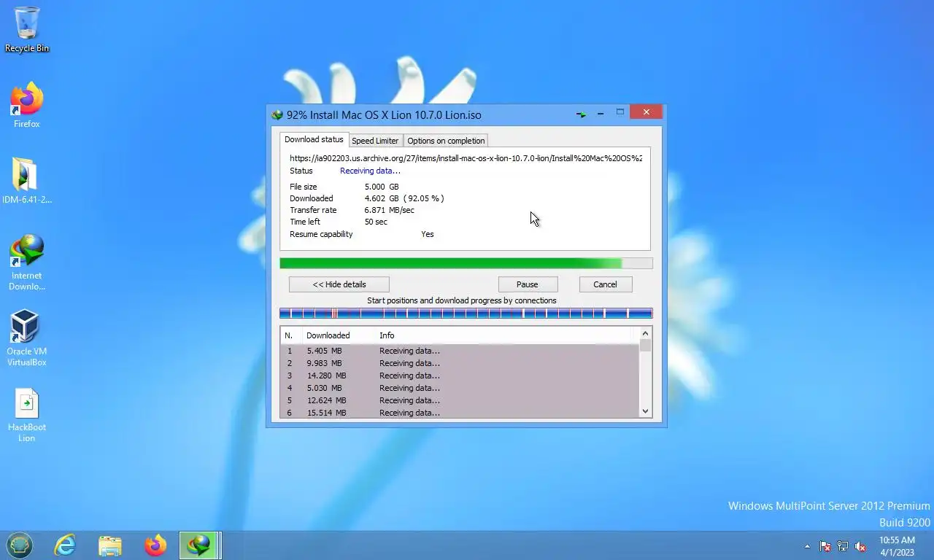Select the IDM-6.41 folder on desktop
This screenshot has width=934, height=560.
click(x=27, y=182)
